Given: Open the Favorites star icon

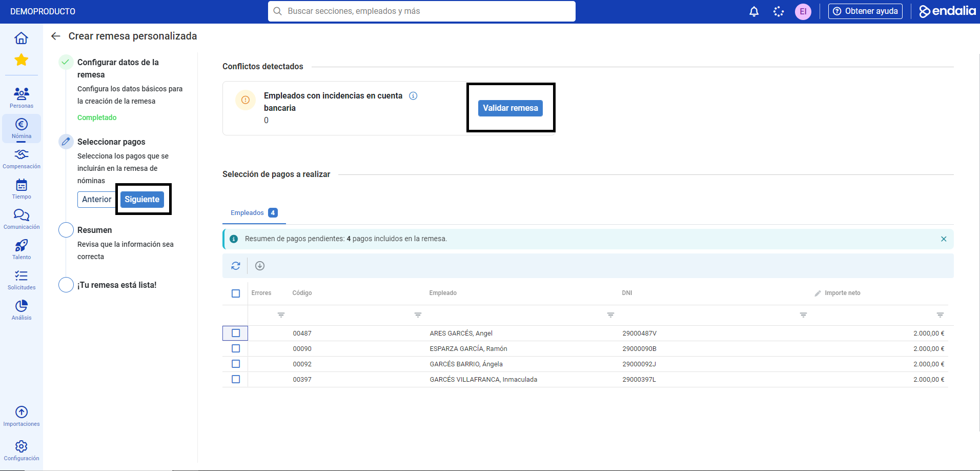Looking at the screenshot, I should point(21,60).
